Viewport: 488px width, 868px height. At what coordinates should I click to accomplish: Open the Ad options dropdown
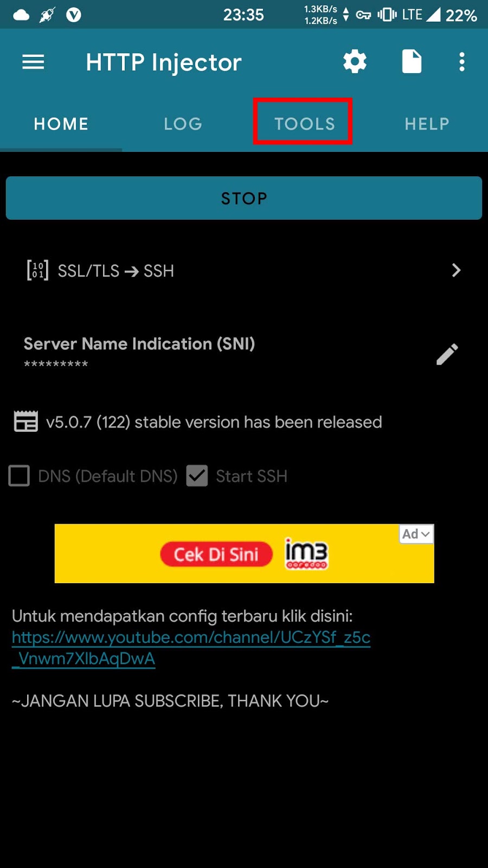point(416,534)
